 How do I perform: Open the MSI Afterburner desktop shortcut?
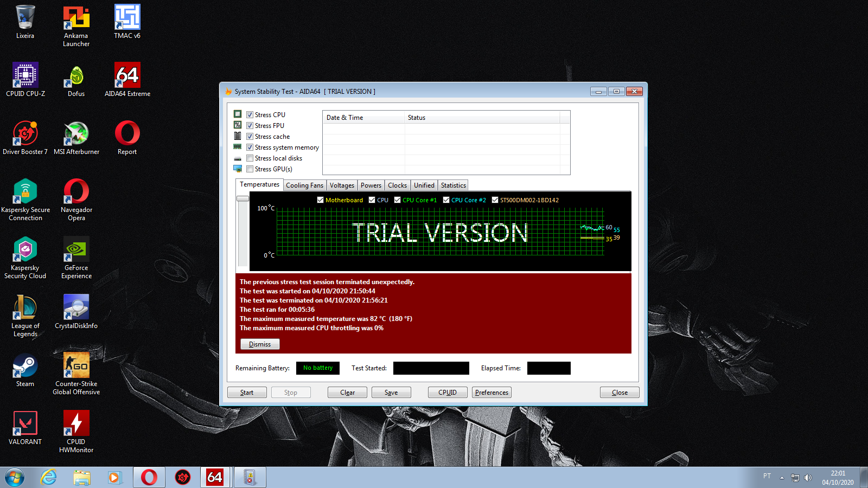click(x=76, y=138)
